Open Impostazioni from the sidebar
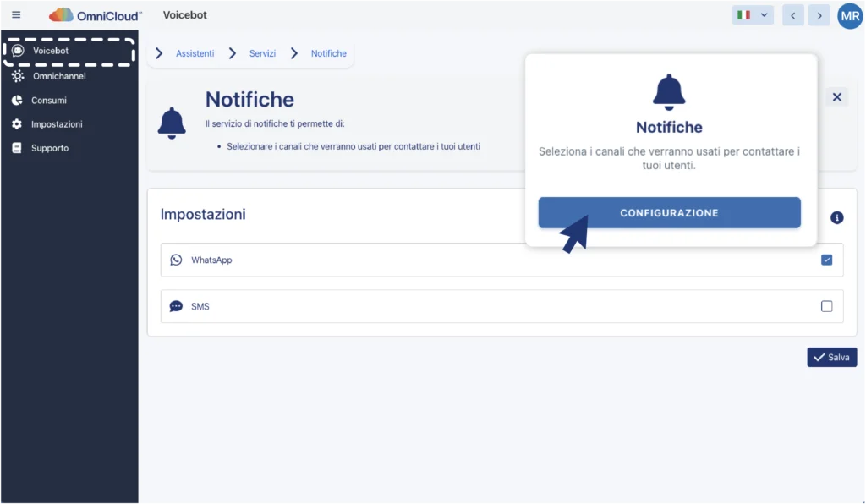The height and width of the screenshot is (504, 866). pyautogui.click(x=57, y=124)
